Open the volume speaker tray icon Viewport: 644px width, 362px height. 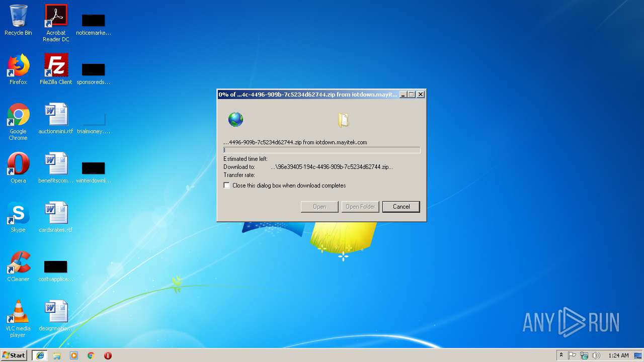(596, 355)
